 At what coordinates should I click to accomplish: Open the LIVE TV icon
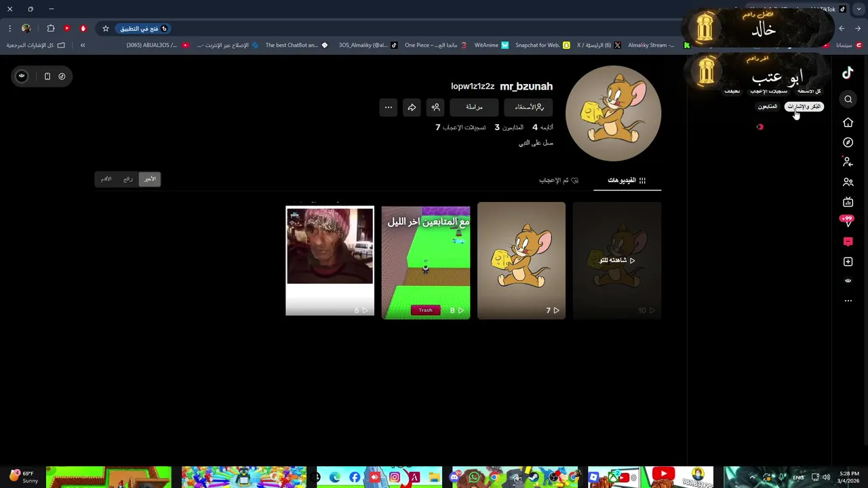[x=848, y=202]
